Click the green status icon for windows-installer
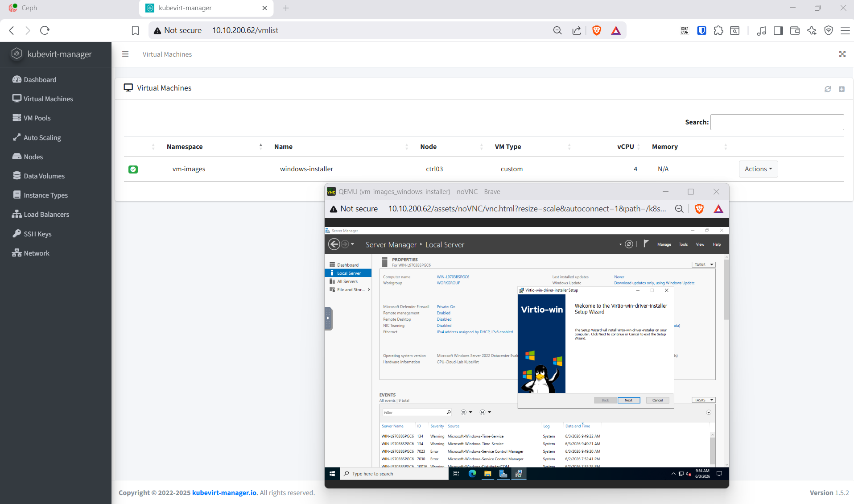The image size is (854, 504). tap(133, 169)
